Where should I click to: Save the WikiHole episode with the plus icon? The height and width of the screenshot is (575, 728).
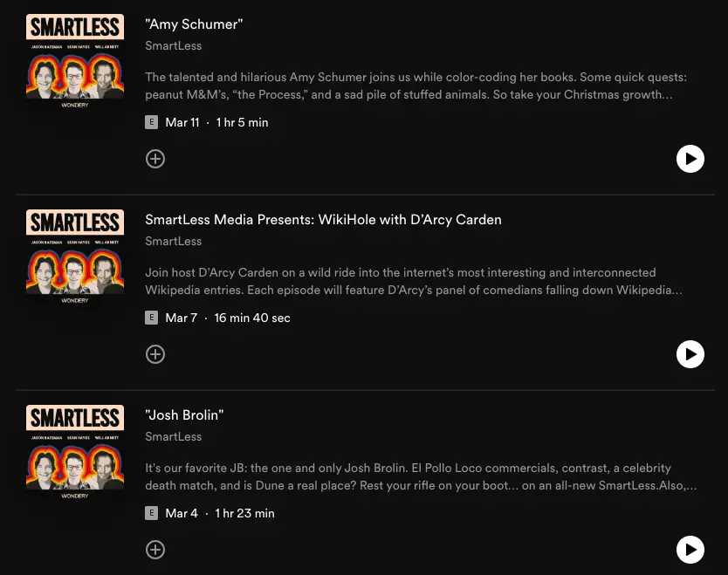(155, 354)
